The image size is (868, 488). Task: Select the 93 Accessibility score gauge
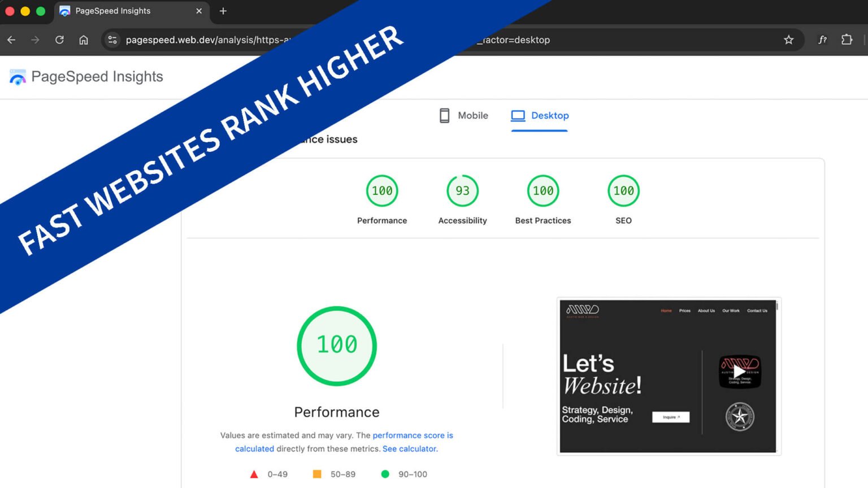pyautogui.click(x=462, y=191)
